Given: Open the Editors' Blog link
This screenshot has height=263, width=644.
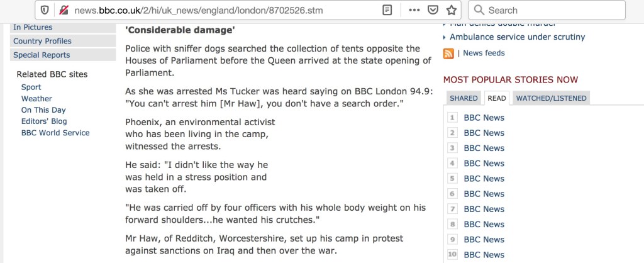Looking at the screenshot, I should [44, 121].
